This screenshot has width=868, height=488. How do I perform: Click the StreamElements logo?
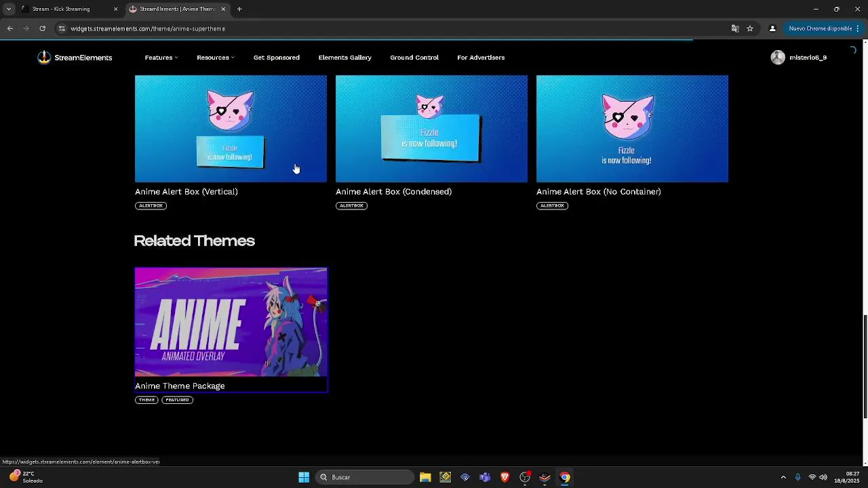(x=75, y=58)
